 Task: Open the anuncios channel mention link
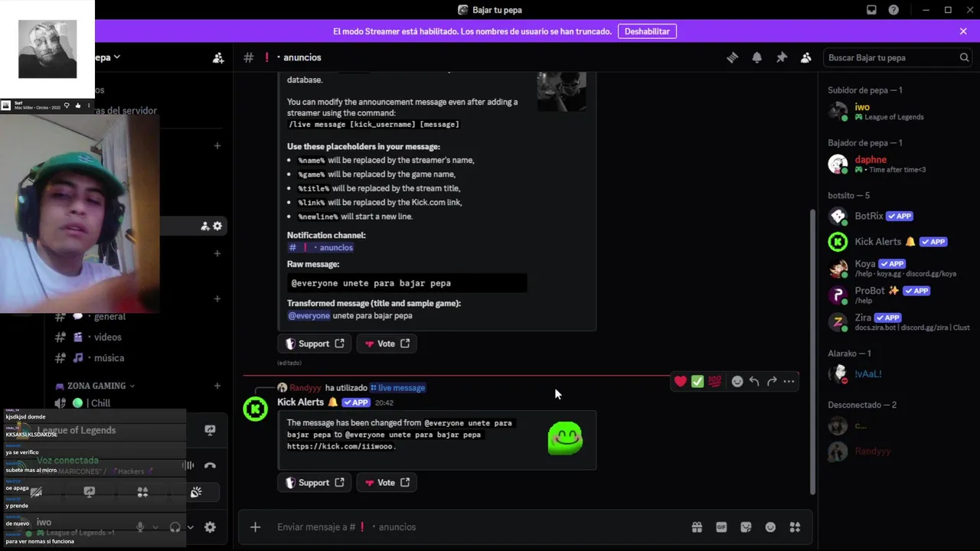tap(320, 247)
